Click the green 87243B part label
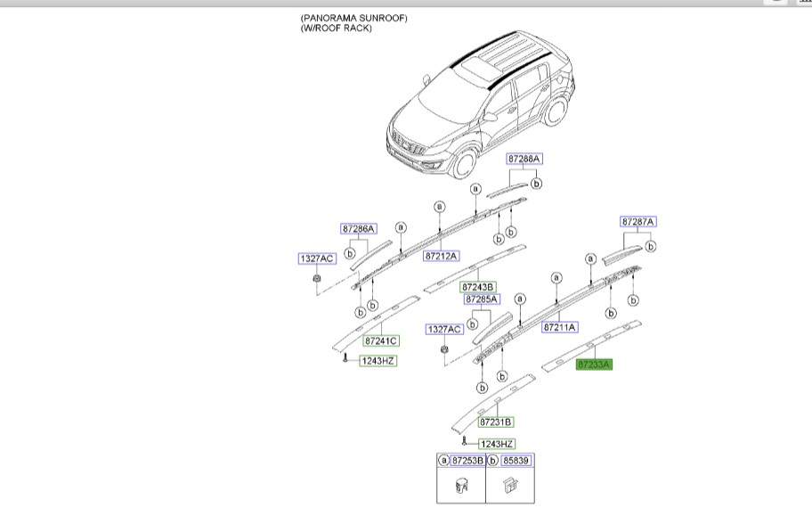Screen dimensions: 812x508 [x=478, y=287]
